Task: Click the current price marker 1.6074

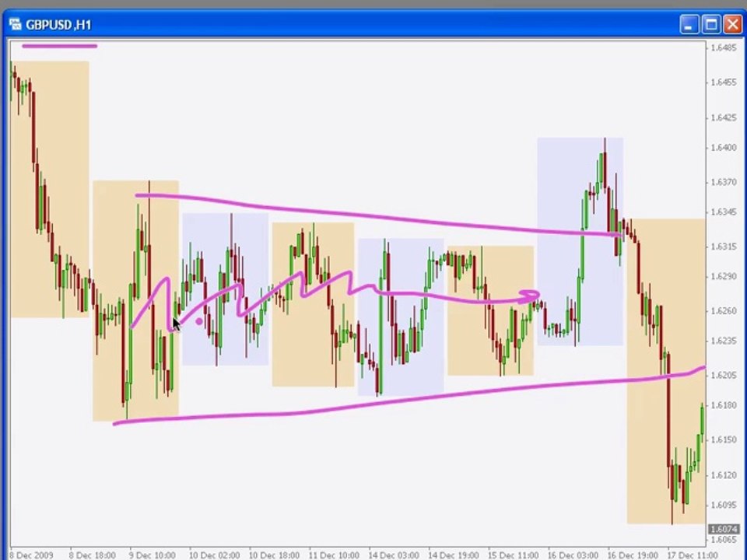Action: click(724, 530)
